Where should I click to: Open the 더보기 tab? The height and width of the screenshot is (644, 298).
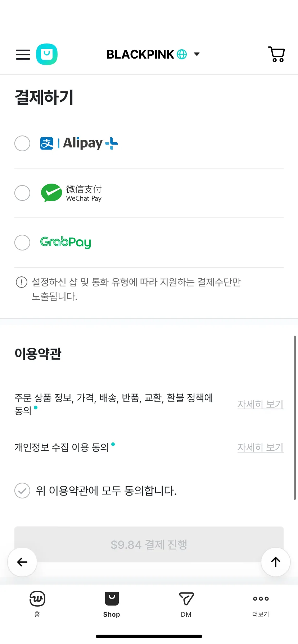click(x=261, y=604)
